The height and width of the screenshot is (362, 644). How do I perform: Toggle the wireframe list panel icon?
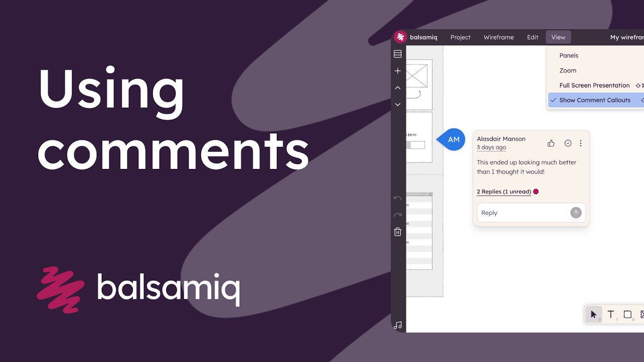(x=397, y=54)
